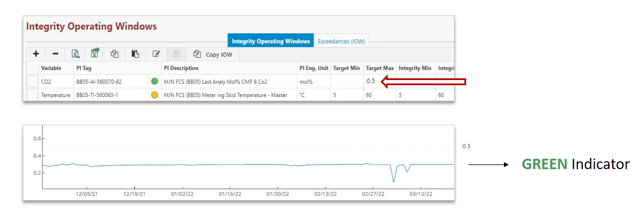Select the Integrity Operating Windows tab

(271, 41)
